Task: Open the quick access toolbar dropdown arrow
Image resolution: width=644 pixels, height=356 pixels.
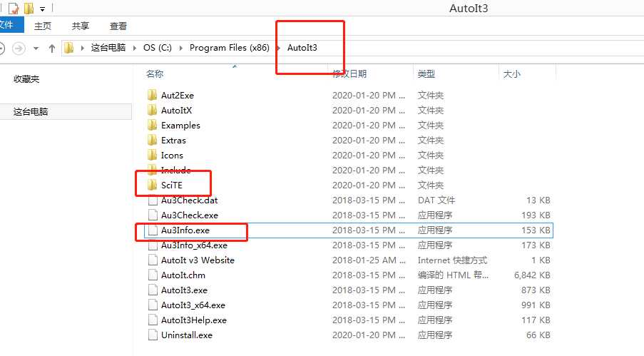Action: coord(42,9)
